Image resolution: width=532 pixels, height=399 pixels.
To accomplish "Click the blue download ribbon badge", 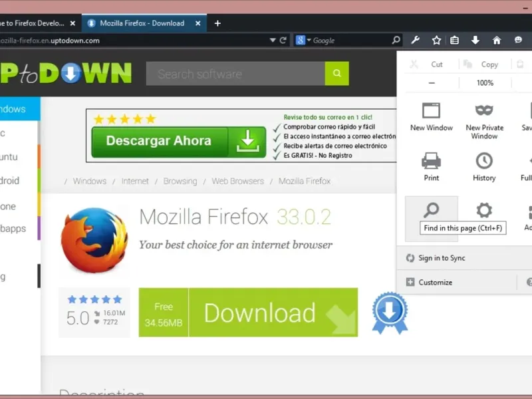I will tap(390, 313).
